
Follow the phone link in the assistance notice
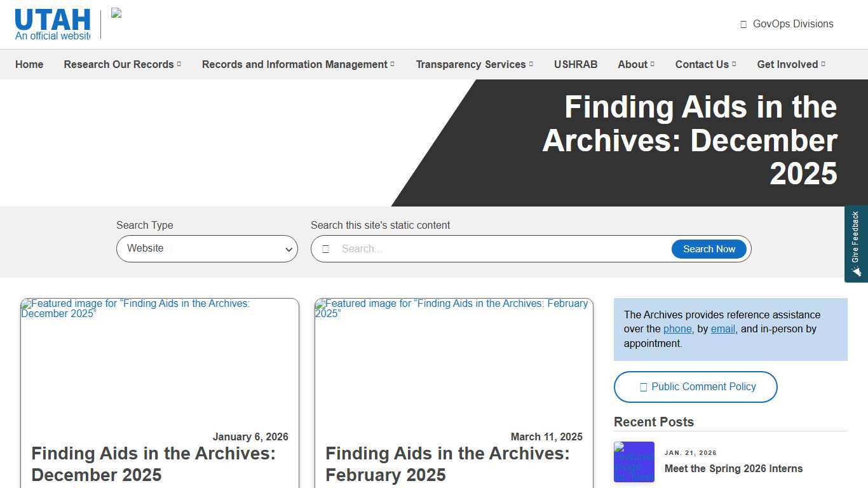(x=677, y=329)
